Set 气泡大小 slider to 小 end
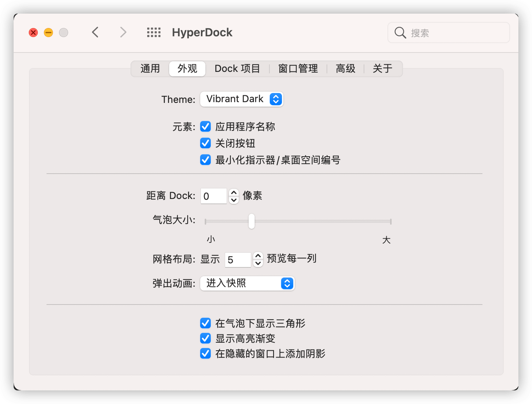The image size is (532, 404). click(205, 221)
